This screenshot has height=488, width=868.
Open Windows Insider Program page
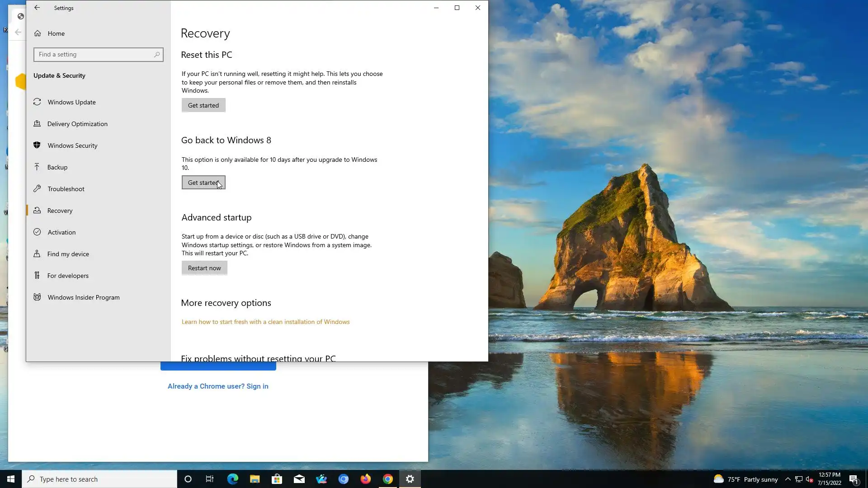pos(84,297)
